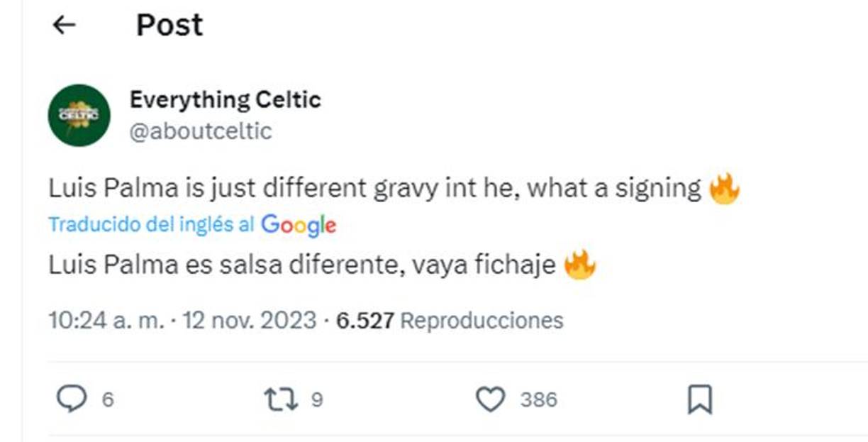Click the fire emoji after 'vaya fichaje'

(580, 266)
